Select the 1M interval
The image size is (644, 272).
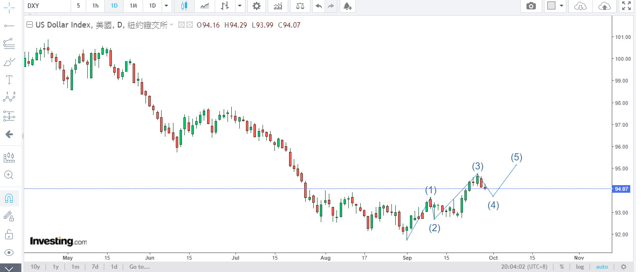pos(133,6)
